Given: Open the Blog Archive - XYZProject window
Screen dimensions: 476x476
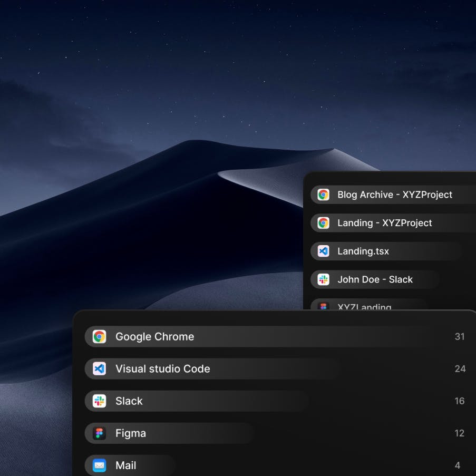Looking at the screenshot, I should point(393,195).
